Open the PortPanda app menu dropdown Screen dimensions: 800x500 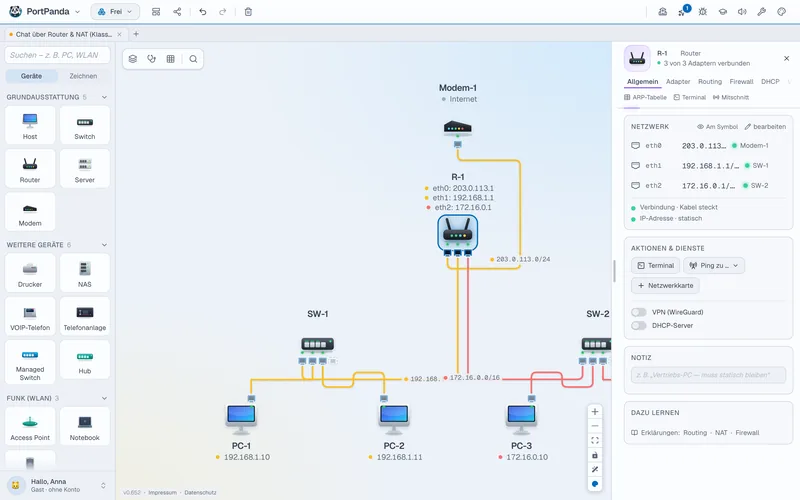click(45, 12)
